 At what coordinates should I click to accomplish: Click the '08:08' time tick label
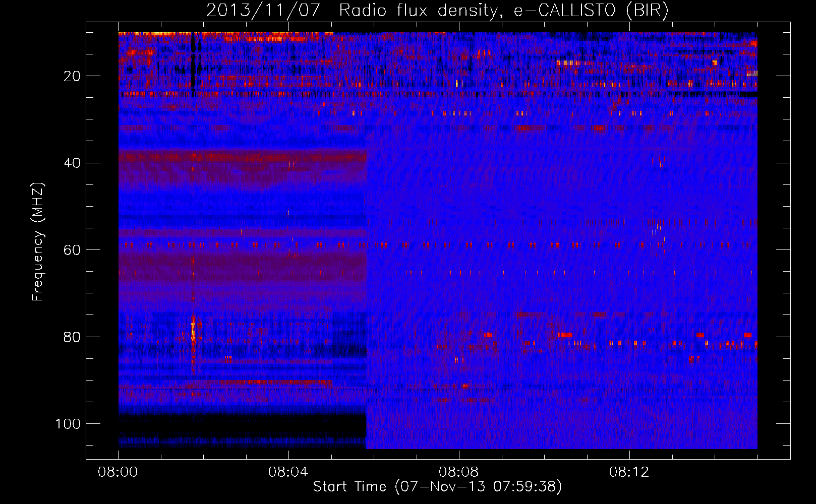[x=459, y=472]
